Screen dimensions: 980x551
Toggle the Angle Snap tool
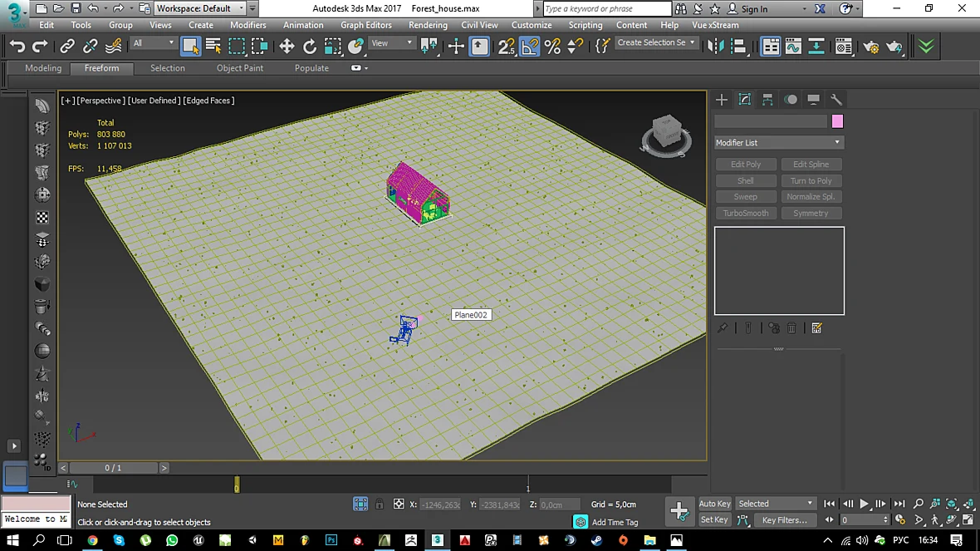click(529, 47)
